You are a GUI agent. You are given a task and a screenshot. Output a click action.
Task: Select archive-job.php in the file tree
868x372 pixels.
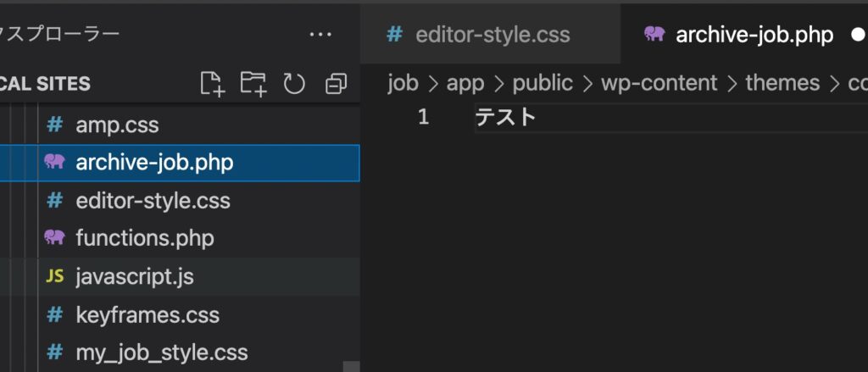pyautogui.click(x=154, y=162)
